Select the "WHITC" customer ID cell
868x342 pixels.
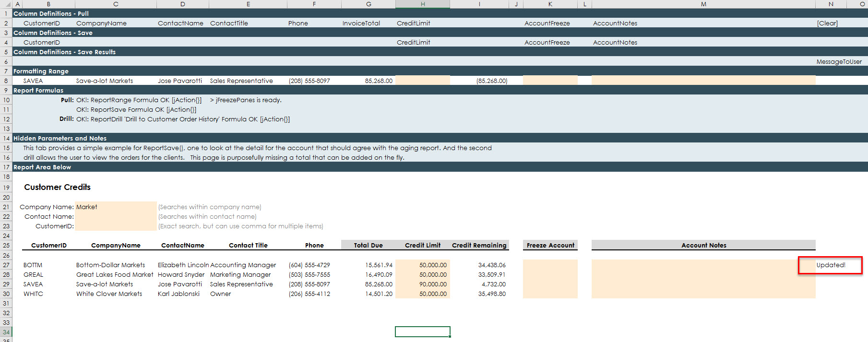(x=33, y=294)
